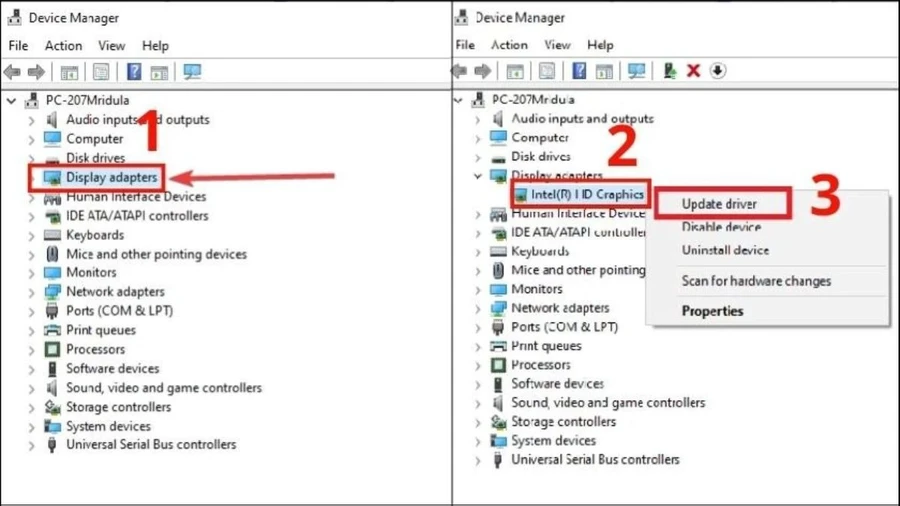Click Help icon in right Device Manager toolbar

pos(579,71)
